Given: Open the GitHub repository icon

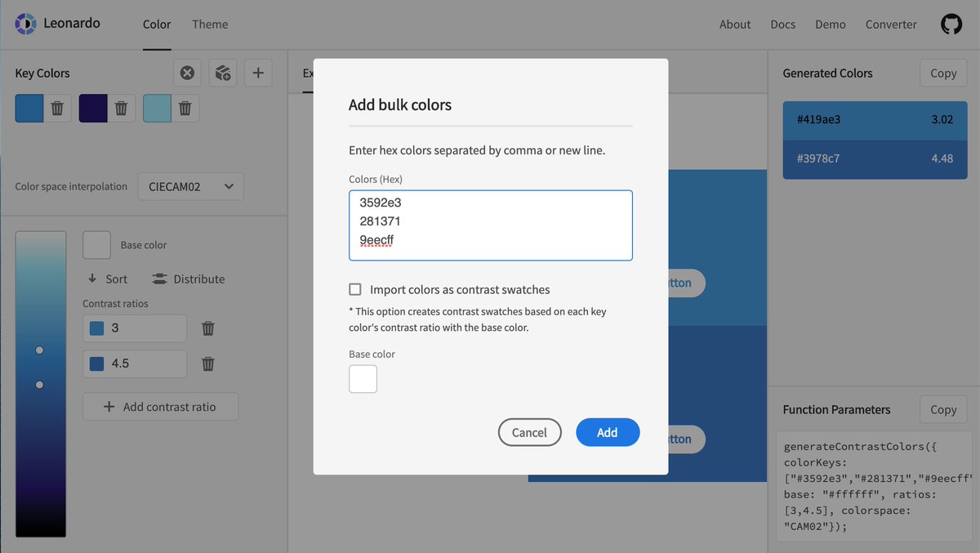Looking at the screenshot, I should (951, 25).
